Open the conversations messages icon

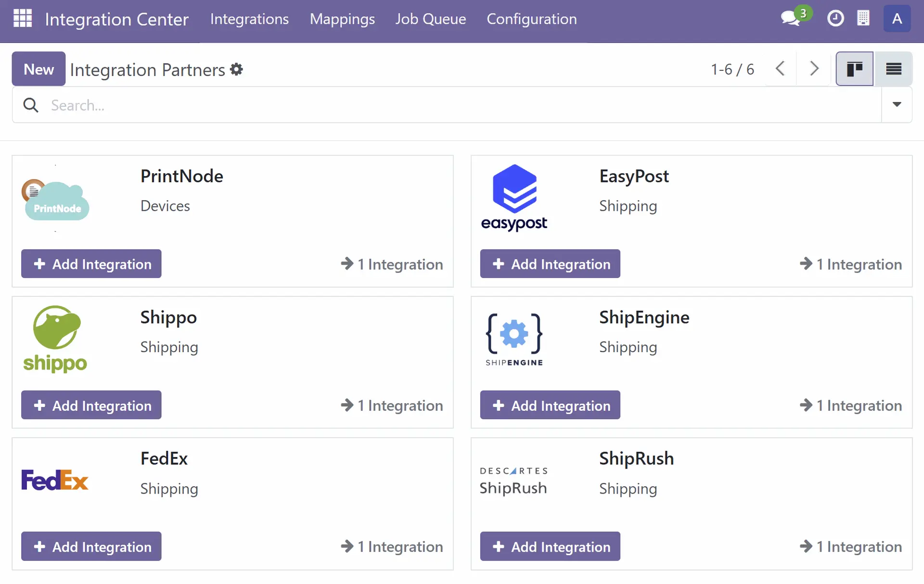[790, 19]
